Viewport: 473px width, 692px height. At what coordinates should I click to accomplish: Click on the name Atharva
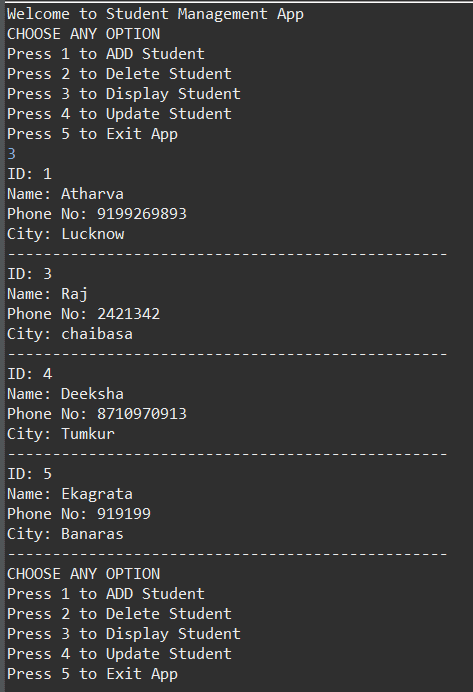92,194
